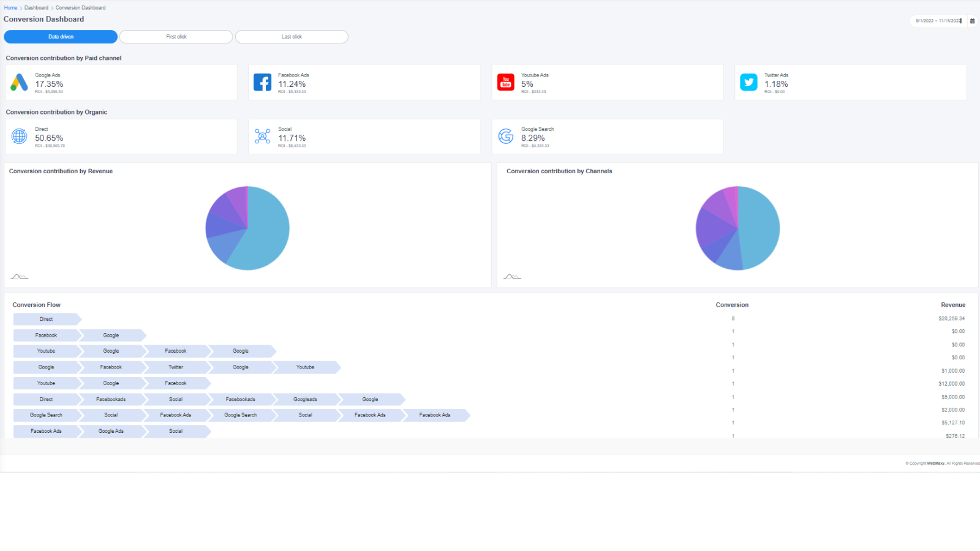Click the $5,000.00 revenue value

pos(953,397)
